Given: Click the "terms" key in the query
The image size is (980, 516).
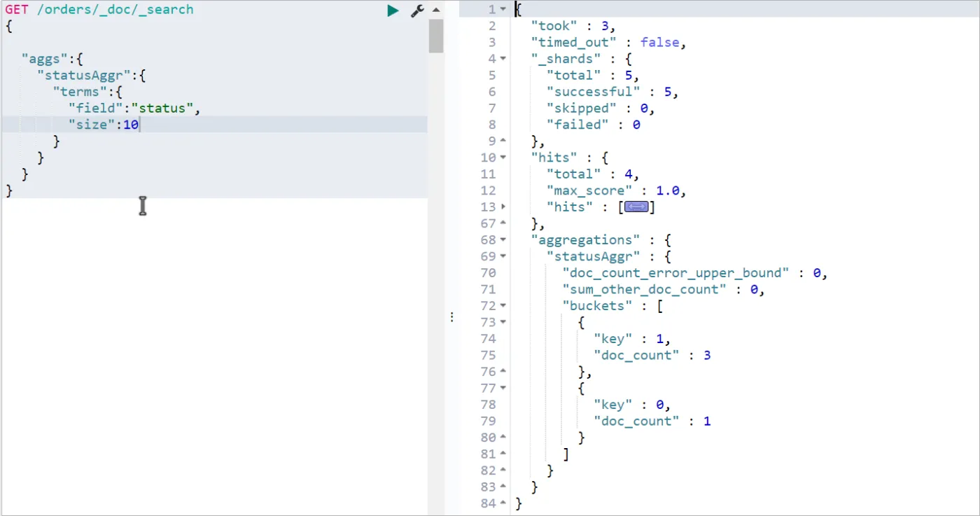Looking at the screenshot, I should point(79,92).
